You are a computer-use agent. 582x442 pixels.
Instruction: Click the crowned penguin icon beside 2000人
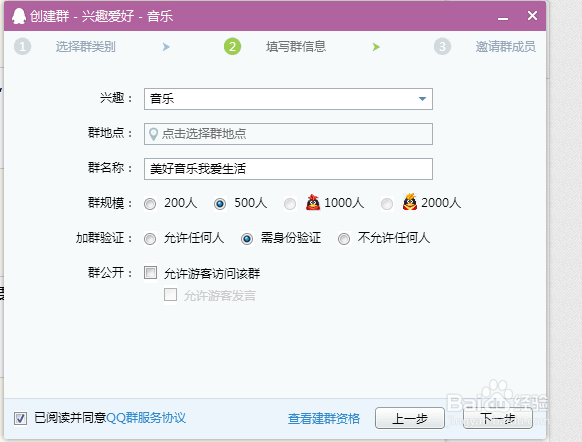coord(410,202)
